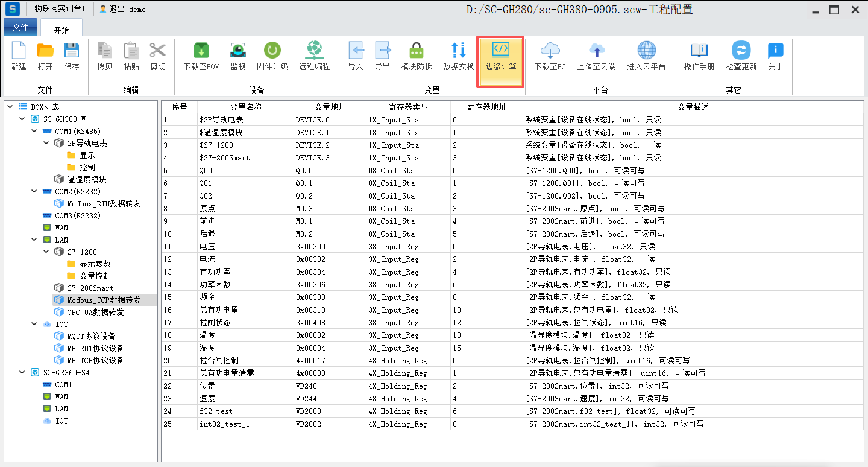The height and width of the screenshot is (467, 868).
Task: Collapse the S7-1200 device node
Action: pyautogui.click(x=46, y=252)
